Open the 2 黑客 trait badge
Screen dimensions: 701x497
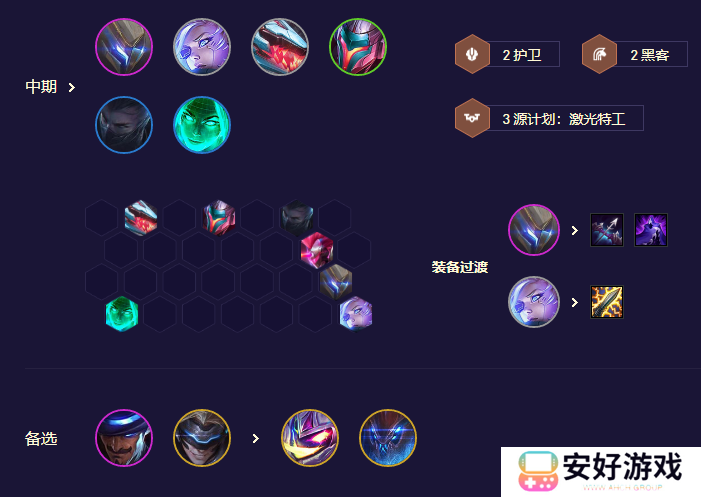[x=634, y=54]
